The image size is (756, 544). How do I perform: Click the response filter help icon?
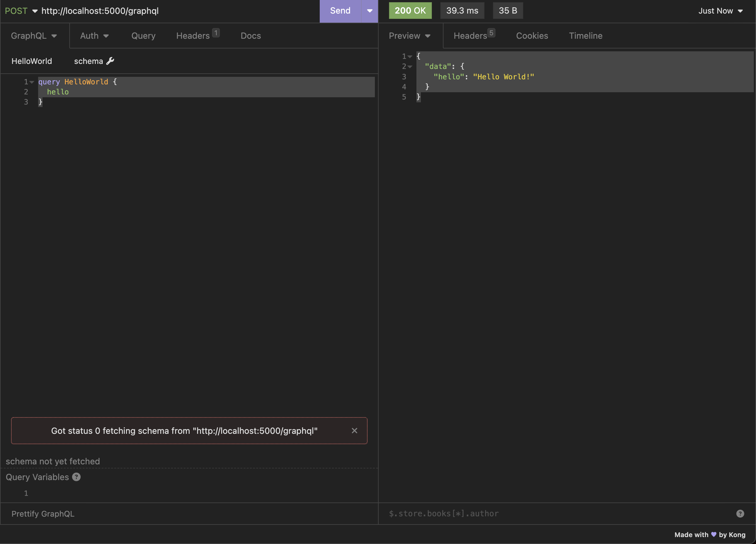tap(740, 513)
